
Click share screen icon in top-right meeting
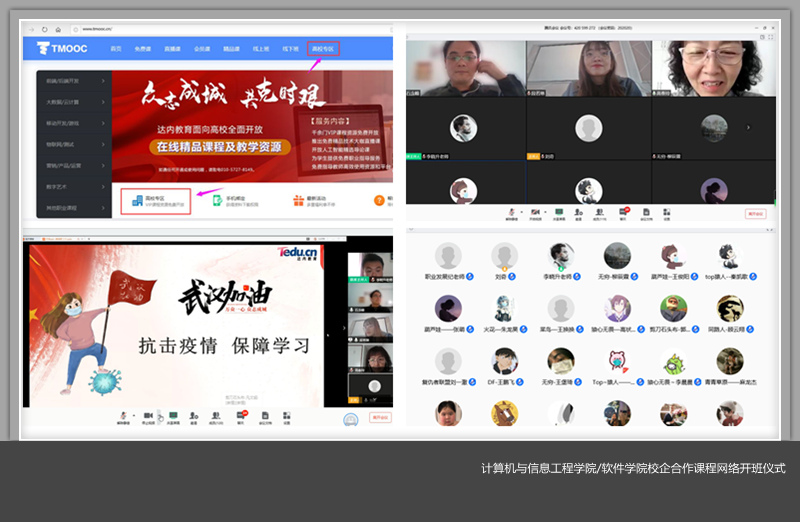point(558,212)
